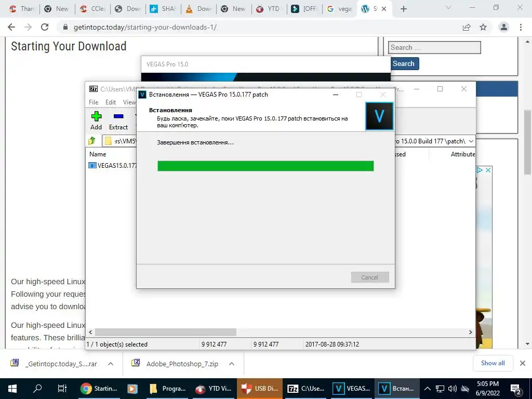Click the 7z icon in 7-Zip title bar

[x=94, y=89]
